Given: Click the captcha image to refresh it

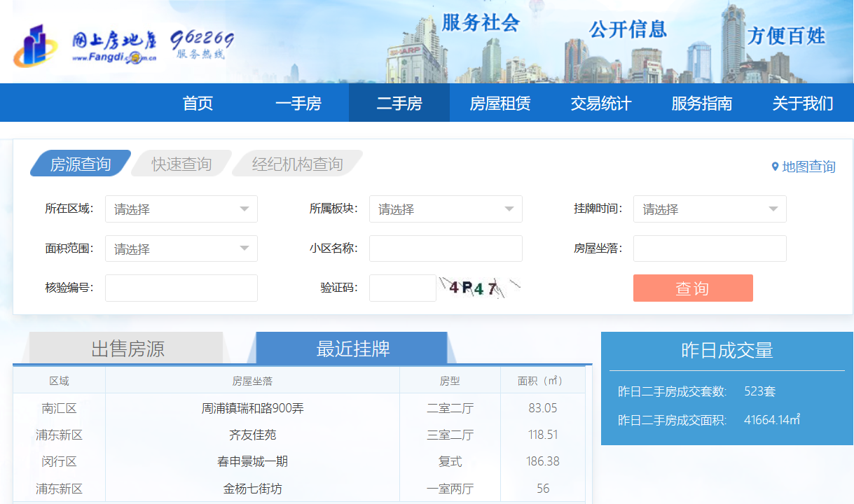Looking at the screenshot, I should click(x=480, y=288).
